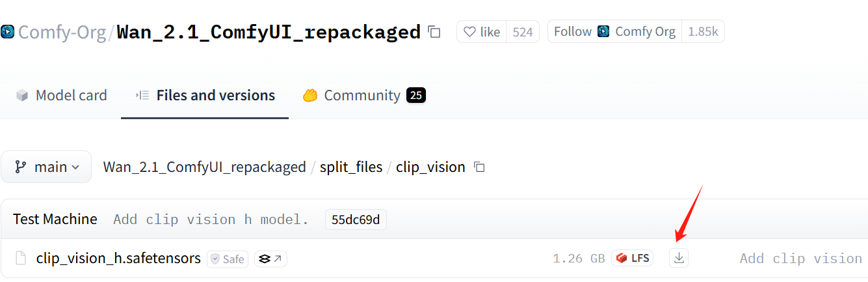Copy the repository name using the copy icon
Image resolution: width=868 pixels, height=282 pixels.
(434, 31)
